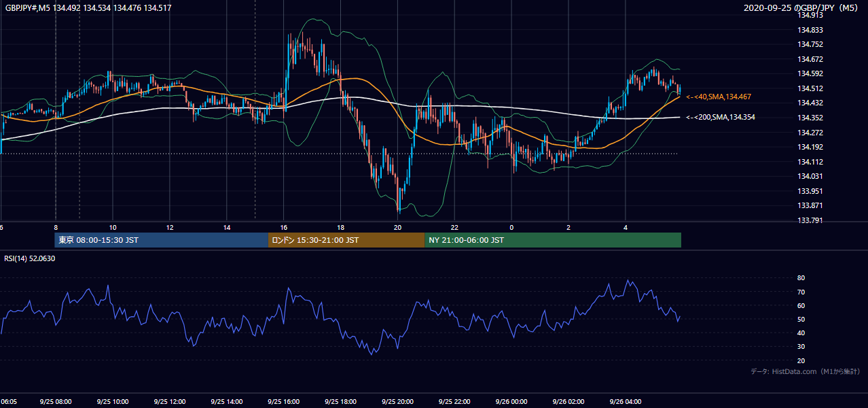868x408 pixels.
Task: Click hour marker 14 under price chart
Action: [226, 227]
